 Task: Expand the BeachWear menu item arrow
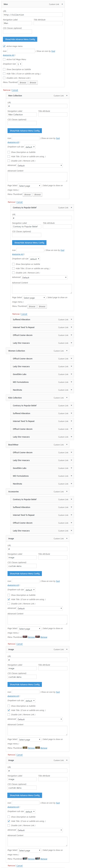67,444
